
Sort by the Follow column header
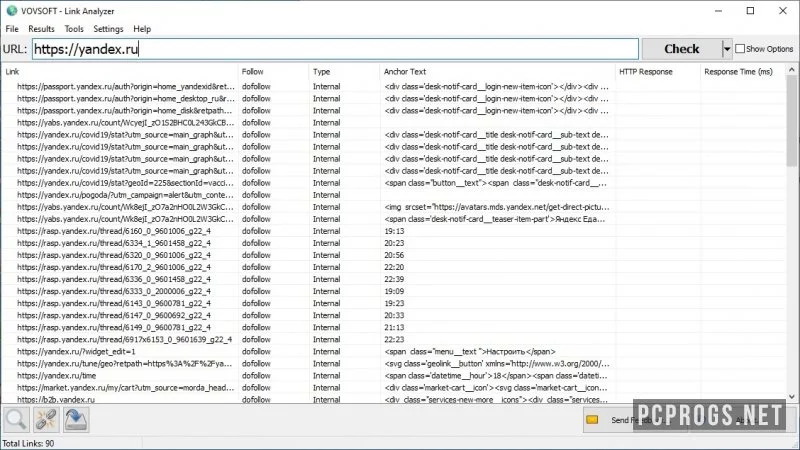pos(273,71)
